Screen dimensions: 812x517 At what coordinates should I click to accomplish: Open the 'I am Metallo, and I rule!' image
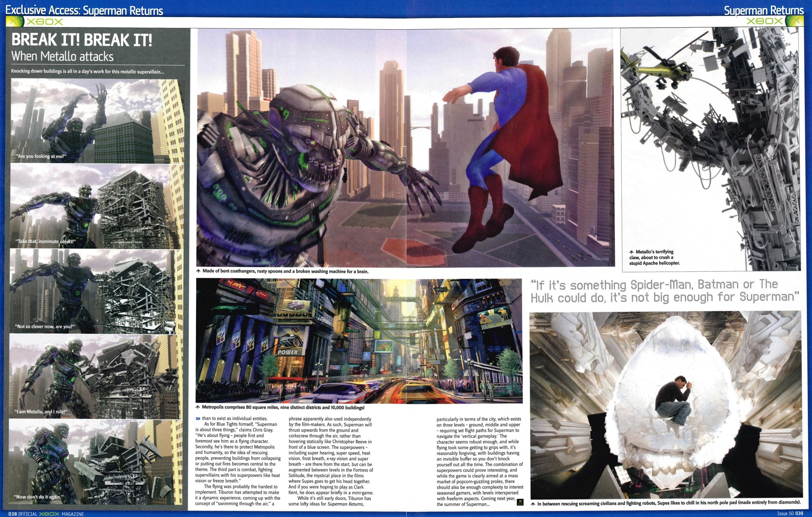tap(96, 377)
